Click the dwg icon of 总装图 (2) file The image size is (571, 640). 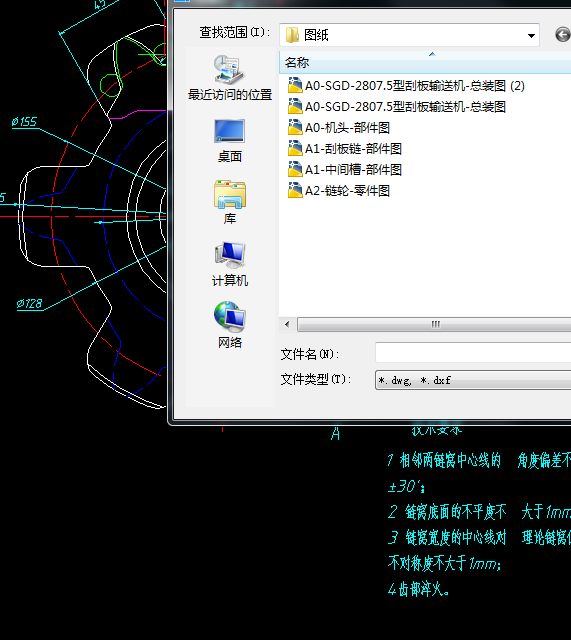295,86
